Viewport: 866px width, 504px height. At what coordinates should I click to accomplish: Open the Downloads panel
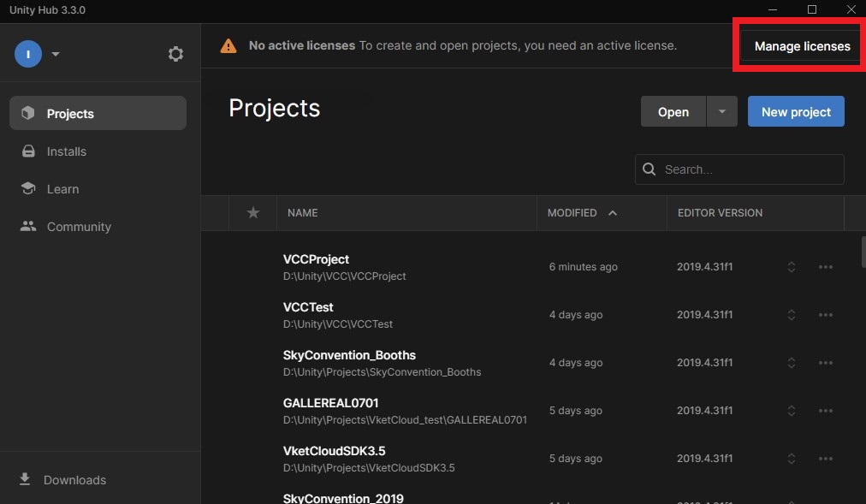[x=74, y=480]
